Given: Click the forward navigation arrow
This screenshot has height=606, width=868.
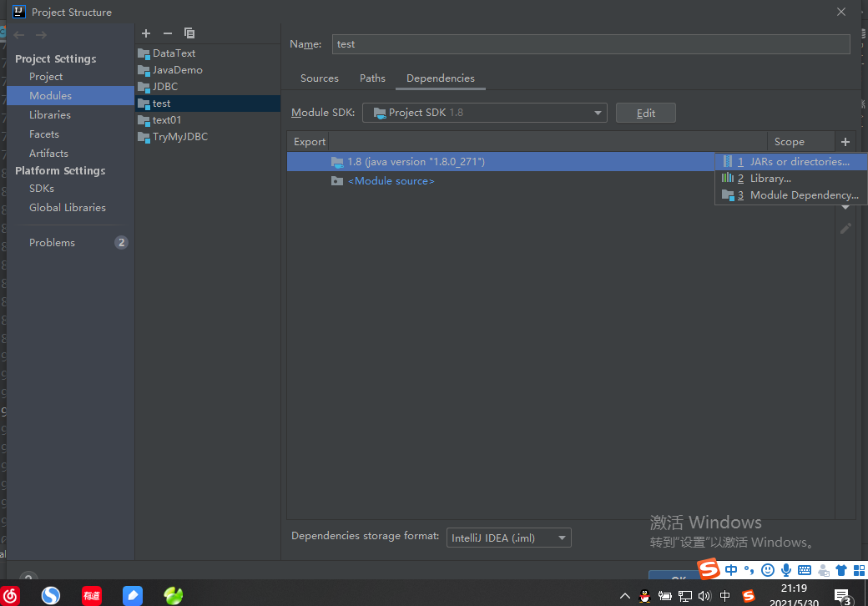Looking at the screenshot, I should tap(41, 35).
